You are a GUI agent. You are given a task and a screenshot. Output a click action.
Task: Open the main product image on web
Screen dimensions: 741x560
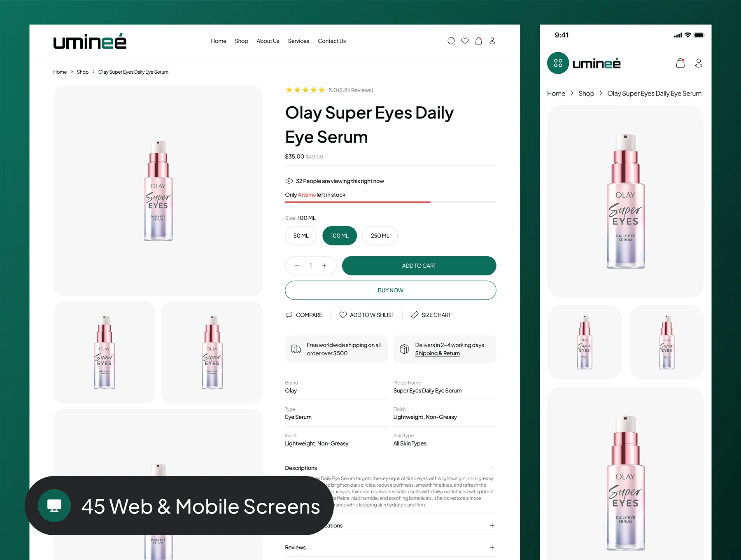click(x=158, y=191)
